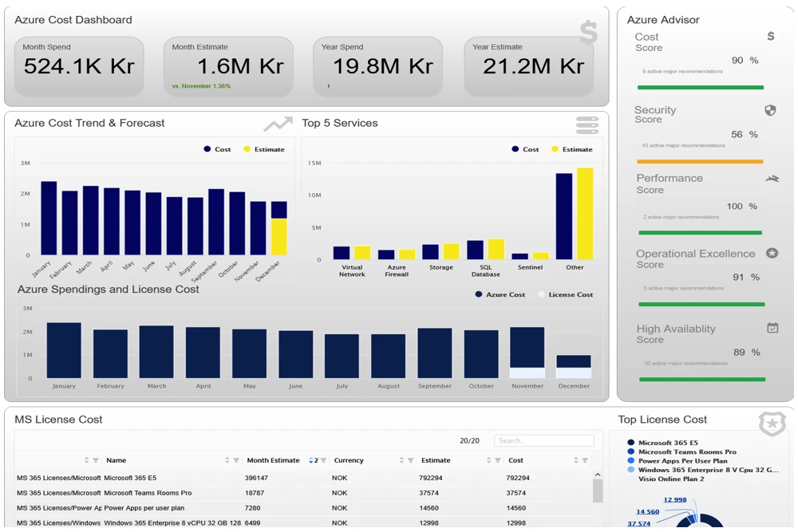The width and height of the screenshot is (798, 532).
Task: Open the filter dropdown on the Currency column
Action: point(411,461)
